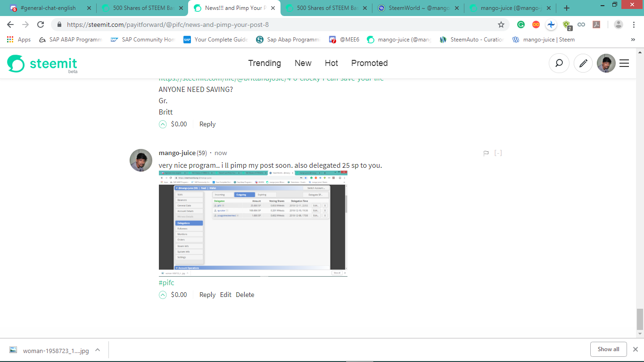Go to Steemit home via the logo
This screenshot has width=644, height=362.
pyautogui.click(x=42, y=64)
